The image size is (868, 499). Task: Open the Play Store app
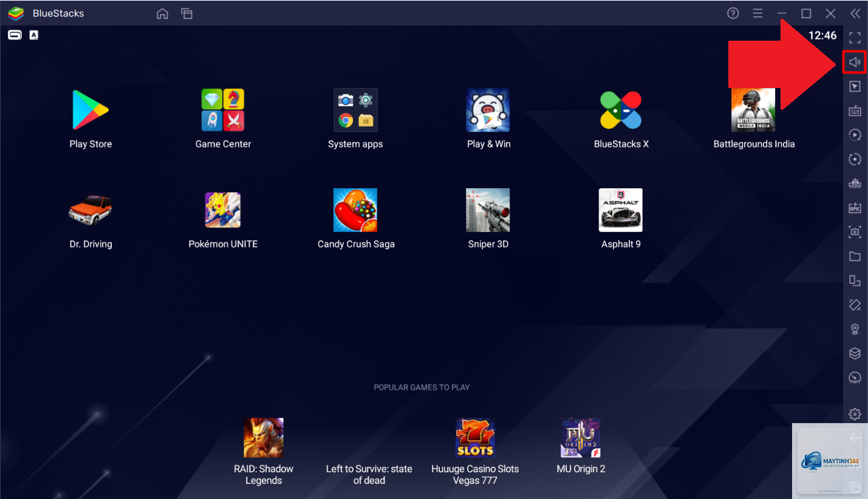click(91, 110)
